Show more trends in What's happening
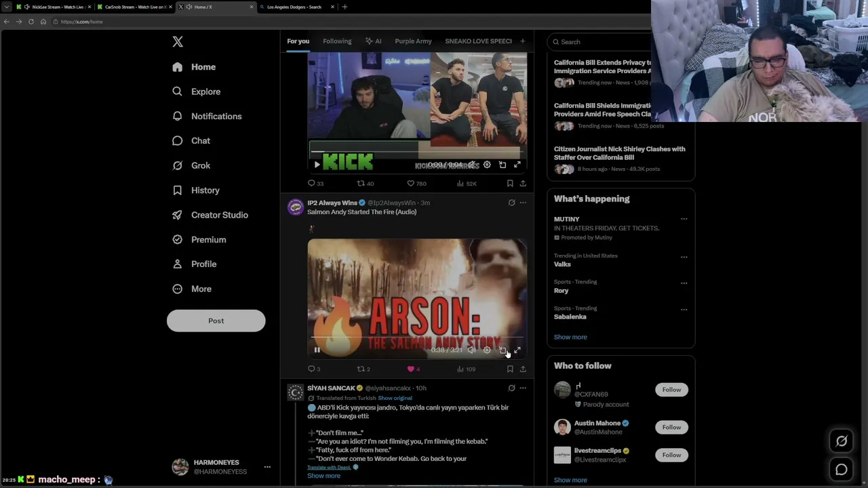The height and width of the screenshot is (488, 868). [x=570, y=337]
